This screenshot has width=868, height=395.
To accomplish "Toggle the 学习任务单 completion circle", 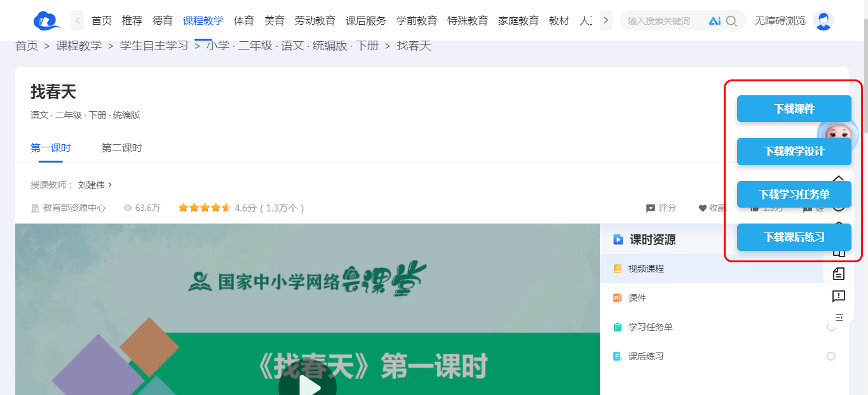I will point(831,327).
